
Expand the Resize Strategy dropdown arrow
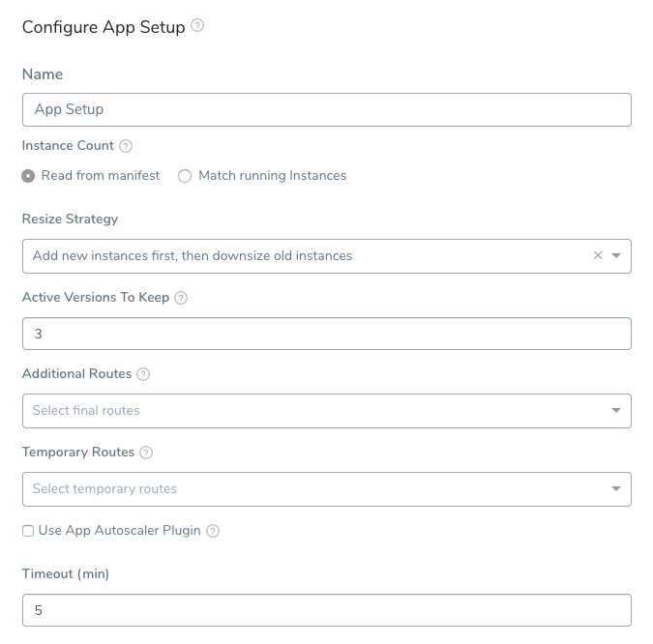pos(616,255)
